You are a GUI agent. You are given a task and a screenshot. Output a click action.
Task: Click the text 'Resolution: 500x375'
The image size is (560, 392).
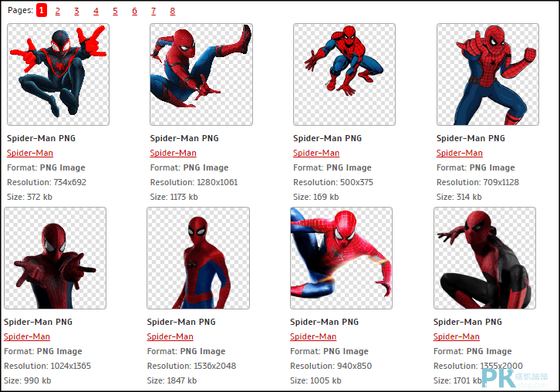point(333,182)
